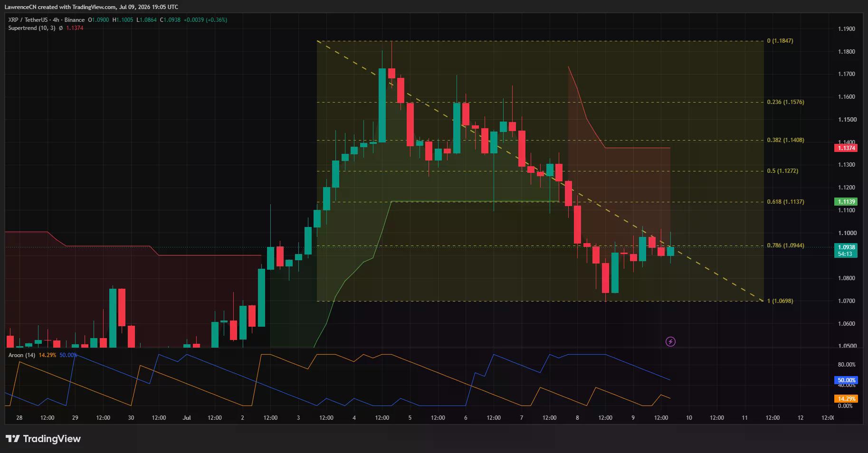
Task: Click the Jul date label on time axis
Action: point(187,418)
